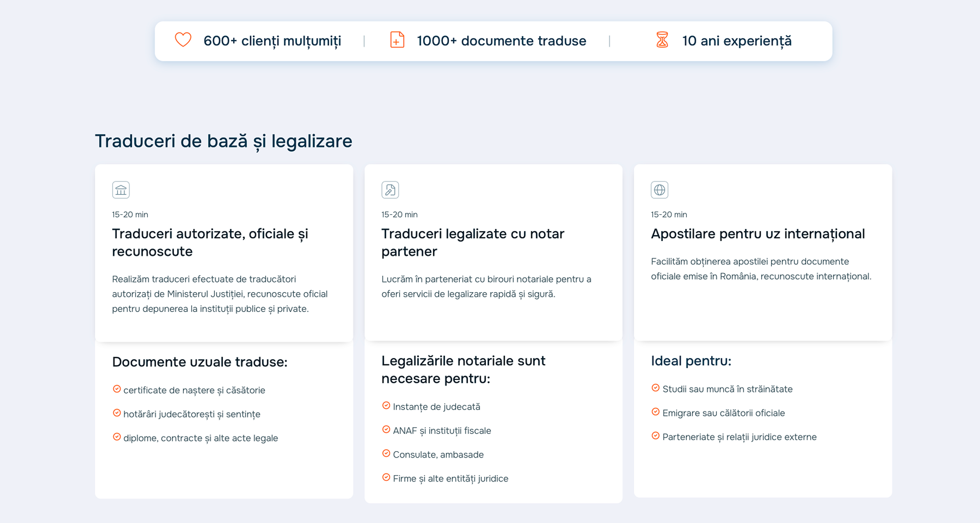The height and width of the screenshot is (523, 980).
Task: Click check icon next to Emigrare sau călătorii
Action: [x=655, y=412]
